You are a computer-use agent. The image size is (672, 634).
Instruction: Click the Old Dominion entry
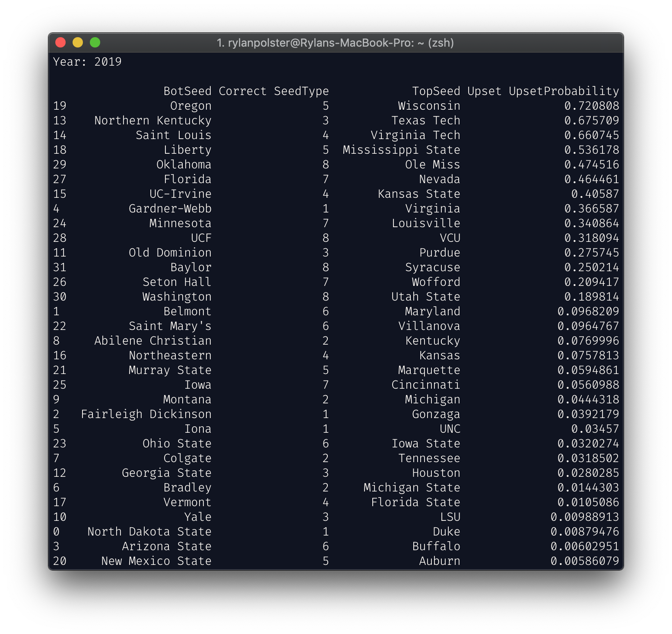[x=170, y=253]
